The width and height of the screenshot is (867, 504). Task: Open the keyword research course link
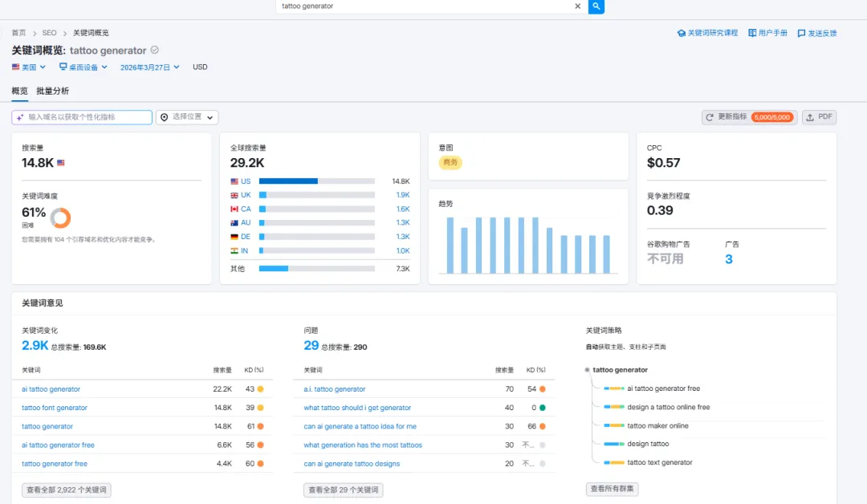pos(707,33)
